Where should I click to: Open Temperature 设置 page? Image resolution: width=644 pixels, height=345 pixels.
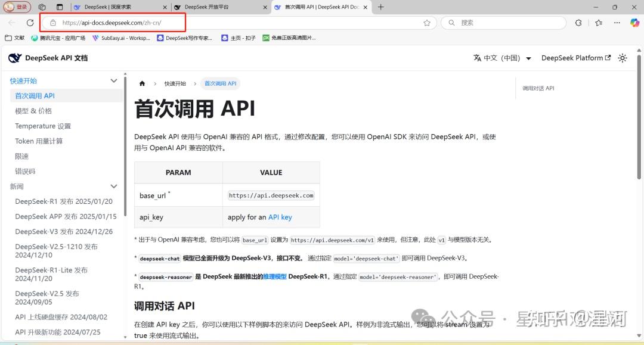tap(43, 126)
